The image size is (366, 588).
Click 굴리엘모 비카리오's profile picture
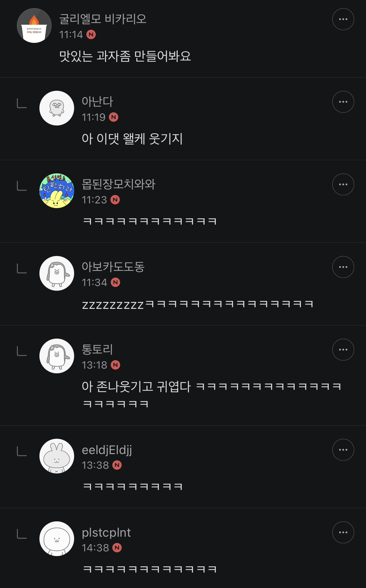34,26
